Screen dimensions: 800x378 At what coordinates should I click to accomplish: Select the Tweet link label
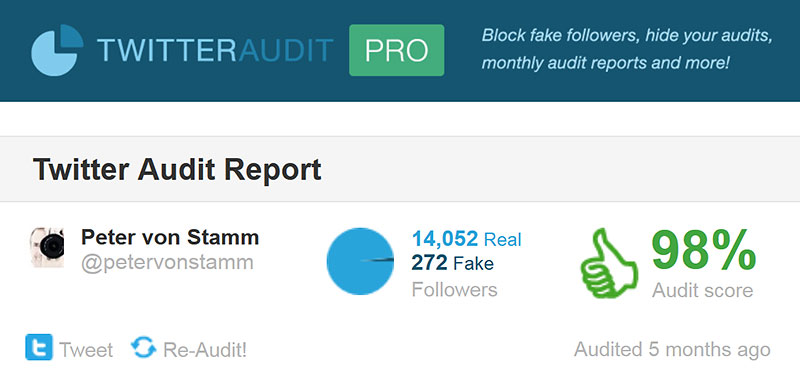pyautogui.click(x=86, y=350)
